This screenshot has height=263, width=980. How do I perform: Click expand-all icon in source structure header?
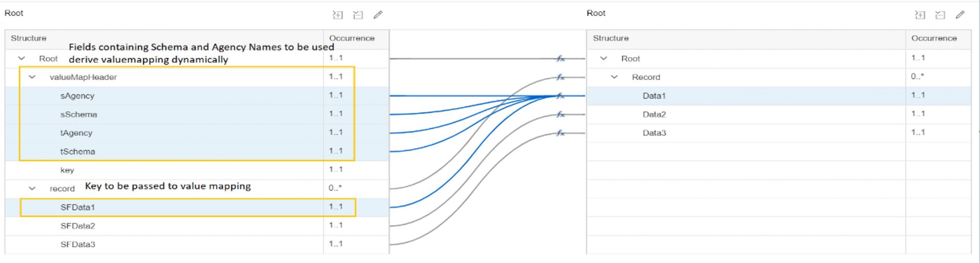pyautogui.click(x=337, y=15)
